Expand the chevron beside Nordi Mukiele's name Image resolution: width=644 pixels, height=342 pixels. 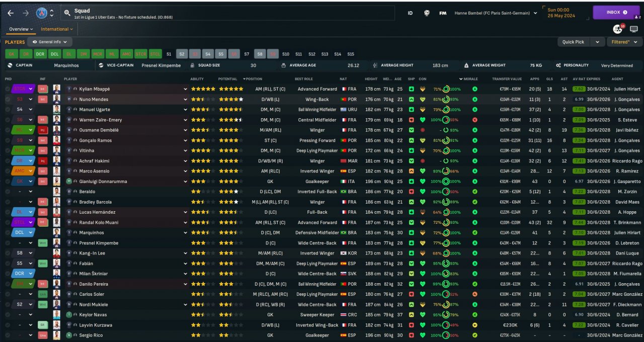click(185, 305)
